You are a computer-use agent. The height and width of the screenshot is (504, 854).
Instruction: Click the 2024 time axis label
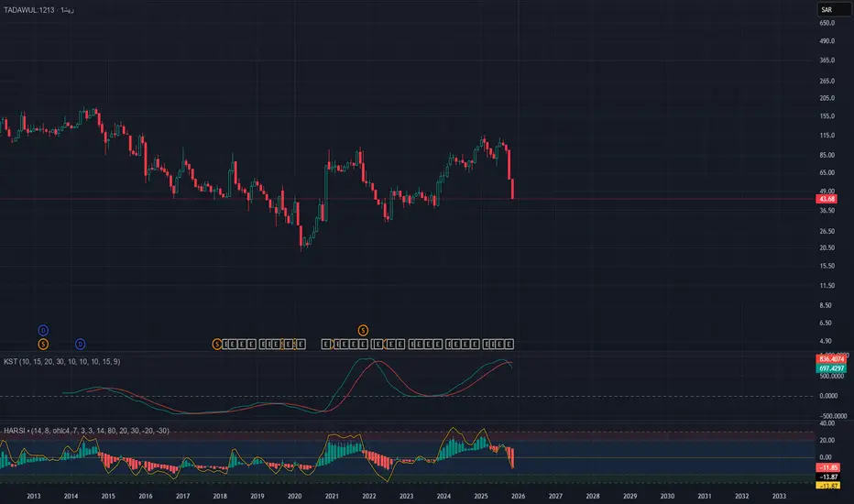point(443,496)
